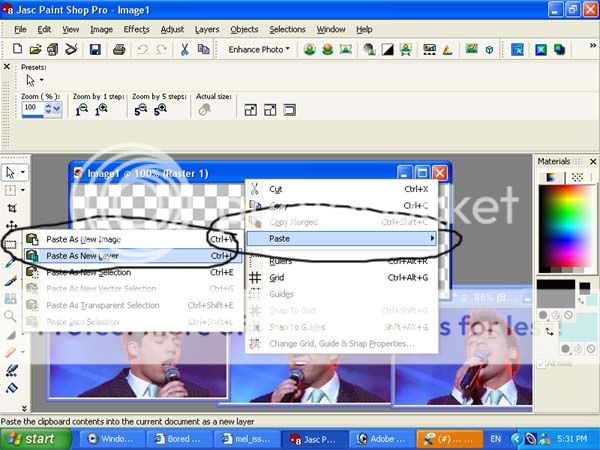Select the Selection rectangle tool
Screen dimensions: 600x450
click(10, 245)
